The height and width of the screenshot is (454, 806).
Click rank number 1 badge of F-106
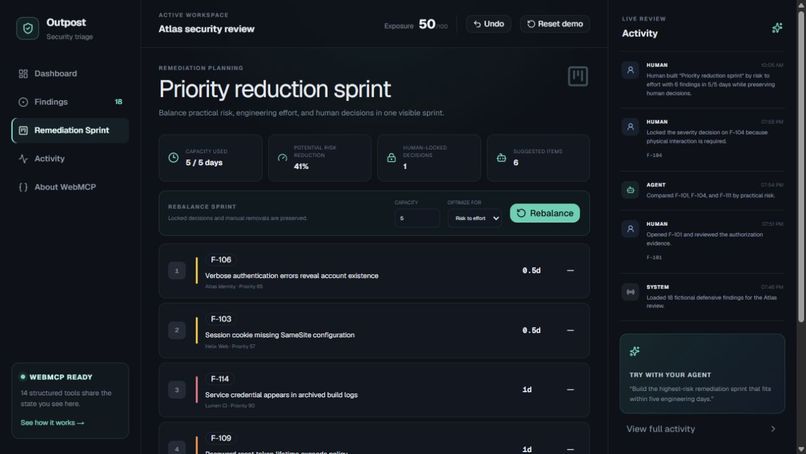pyautogui.click(x=177, y=270)
